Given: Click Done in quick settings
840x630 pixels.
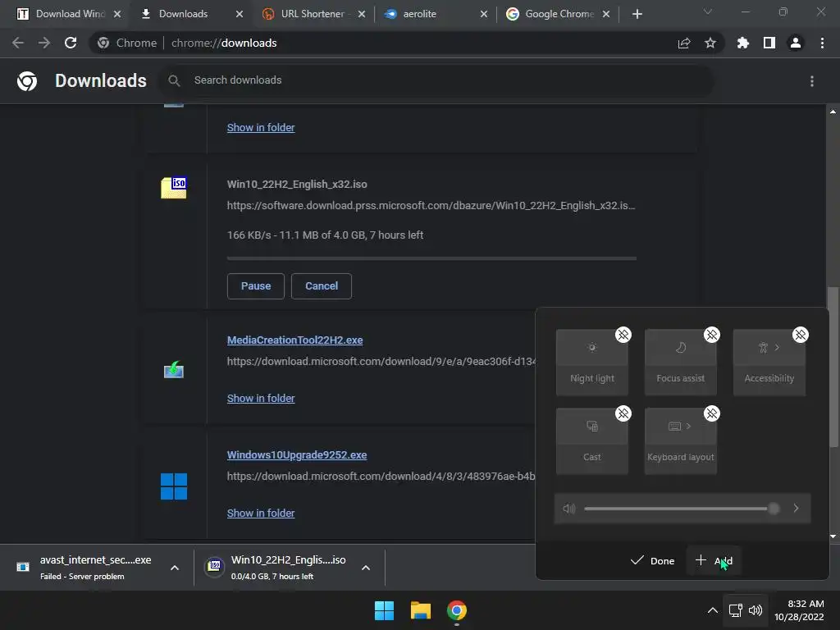Looking at the screenshot, I should (652, 560).
